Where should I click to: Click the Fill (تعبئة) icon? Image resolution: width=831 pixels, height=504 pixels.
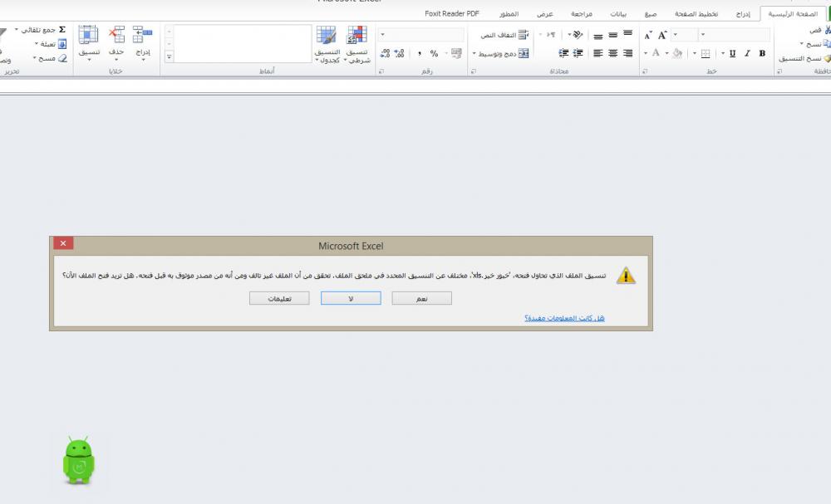[x=62, y=44]
